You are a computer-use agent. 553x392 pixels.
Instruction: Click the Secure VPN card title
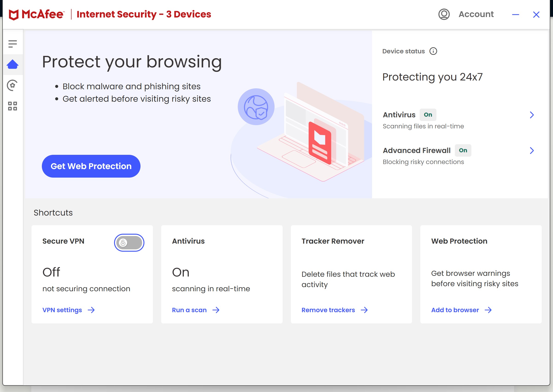63,241
